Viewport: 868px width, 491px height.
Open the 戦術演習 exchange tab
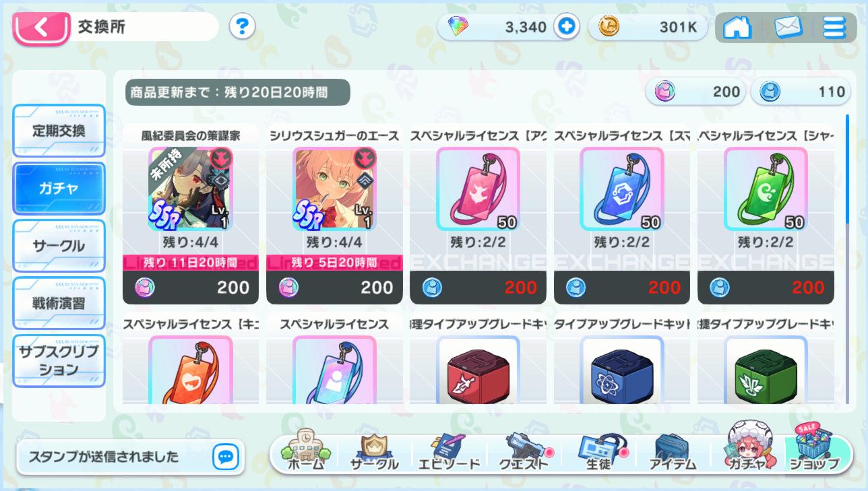[59, 303]
